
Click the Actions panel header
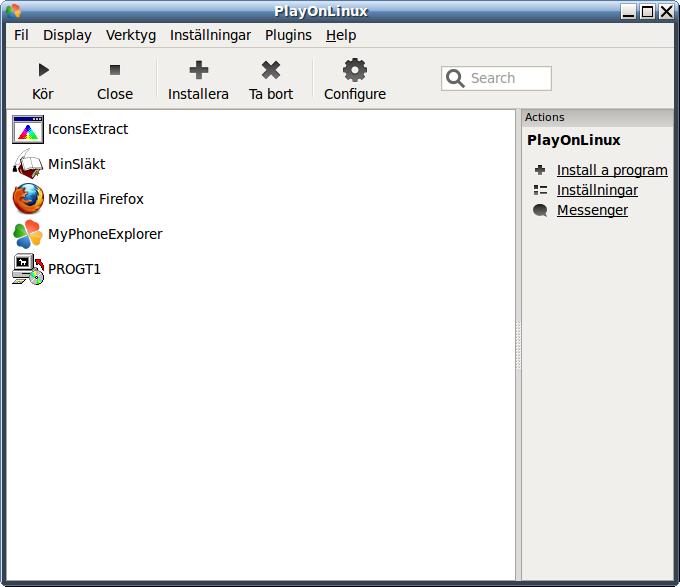click(598, 117)
